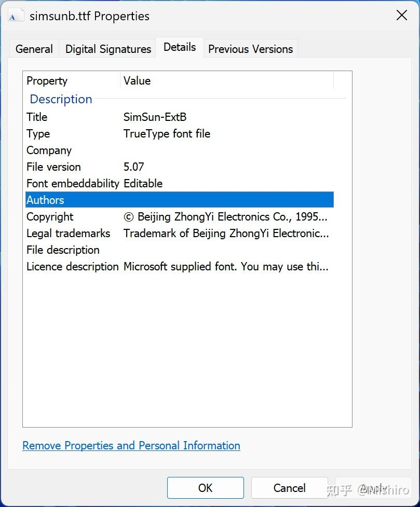Switch to the General tab
The image size is (420, 507).
[34, 48]
